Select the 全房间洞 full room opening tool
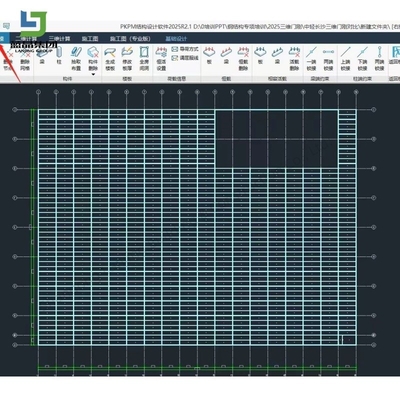Viewport: 400px width, 400px height. point(144,59)
